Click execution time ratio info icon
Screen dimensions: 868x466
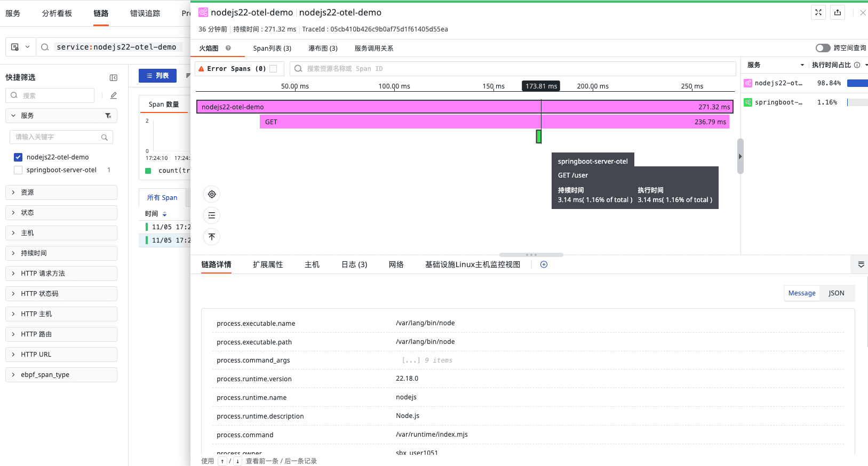[x=857, y=65]
